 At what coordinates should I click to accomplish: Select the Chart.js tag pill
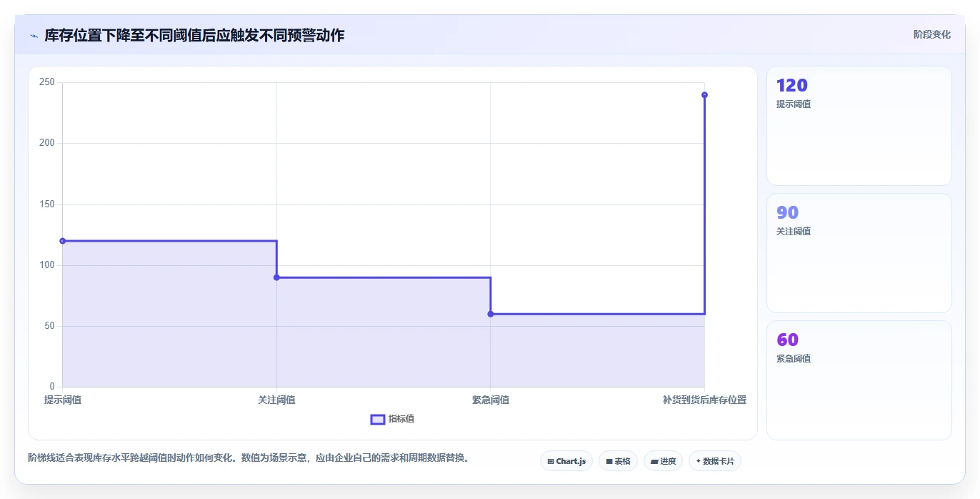[566, 461]
